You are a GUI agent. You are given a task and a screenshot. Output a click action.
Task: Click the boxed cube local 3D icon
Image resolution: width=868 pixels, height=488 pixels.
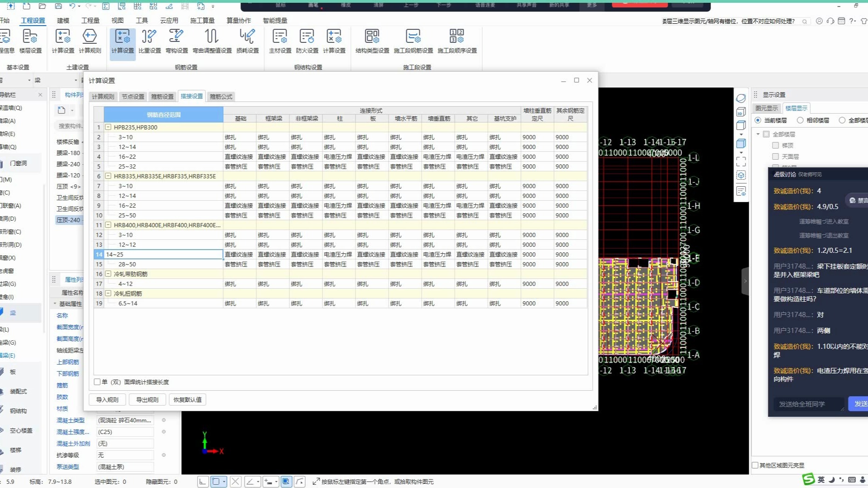click(741, 176)
